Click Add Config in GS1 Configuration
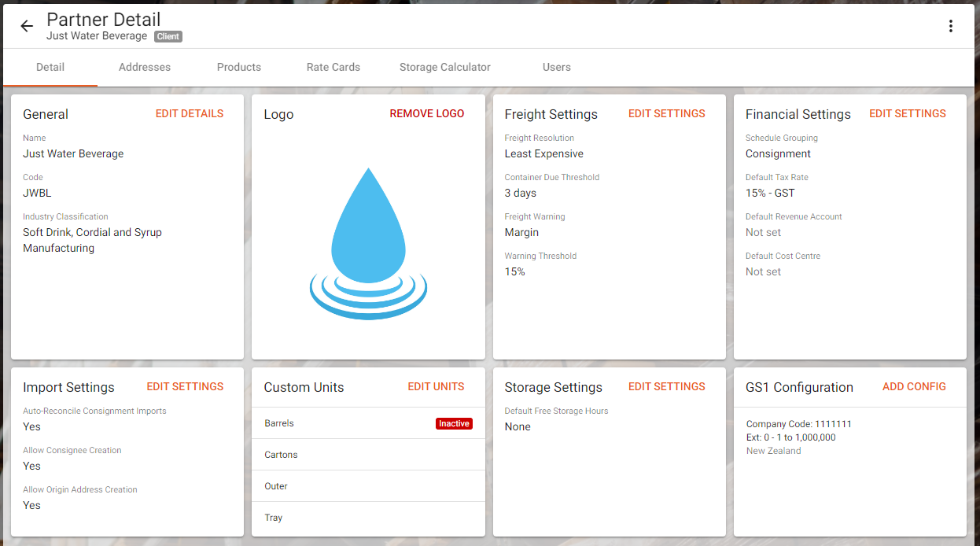The image size is (980, 546). click(914, 386)
